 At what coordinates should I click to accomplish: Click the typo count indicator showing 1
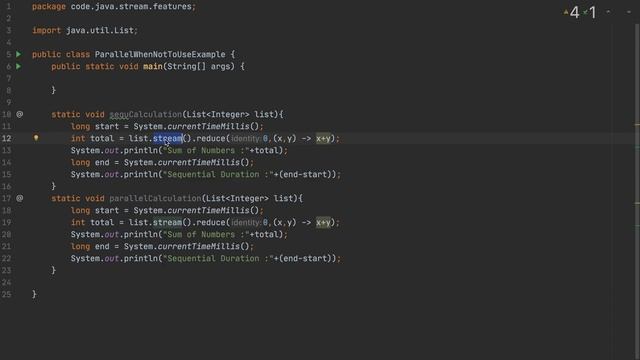coord(590,12)
